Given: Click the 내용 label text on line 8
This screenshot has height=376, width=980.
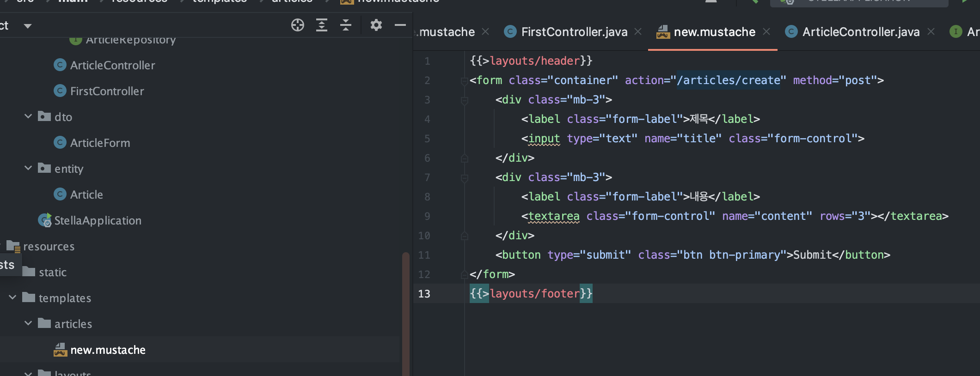Looking at the screenshot, I should pos(699,196).
